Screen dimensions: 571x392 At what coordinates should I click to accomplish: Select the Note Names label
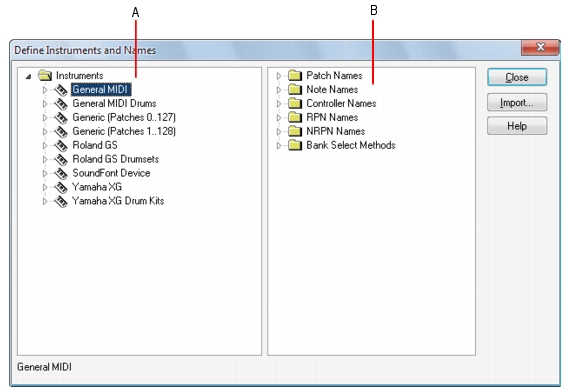pos(332,89)
